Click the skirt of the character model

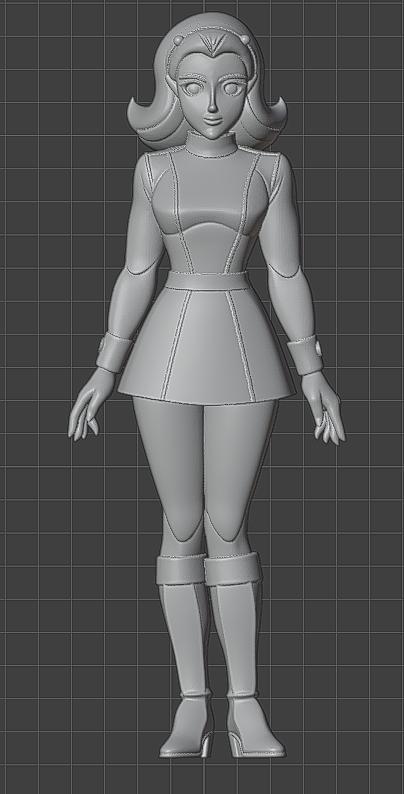pyautogui.click(x=207, y=345)
